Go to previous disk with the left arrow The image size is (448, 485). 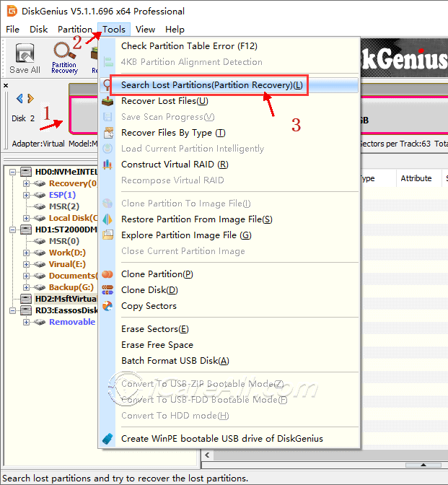tap(19, 99)
